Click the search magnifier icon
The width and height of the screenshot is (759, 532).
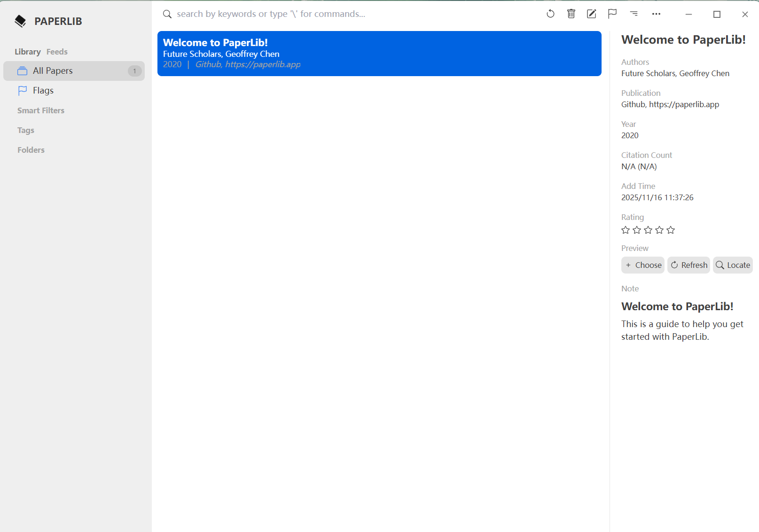pos(167,14)
